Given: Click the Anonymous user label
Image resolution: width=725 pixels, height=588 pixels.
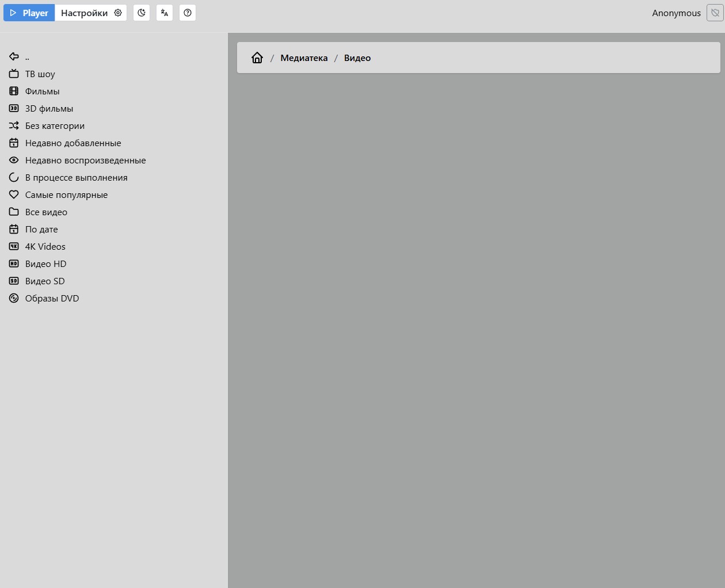Looking at the screenshot, I should (676, 13).
